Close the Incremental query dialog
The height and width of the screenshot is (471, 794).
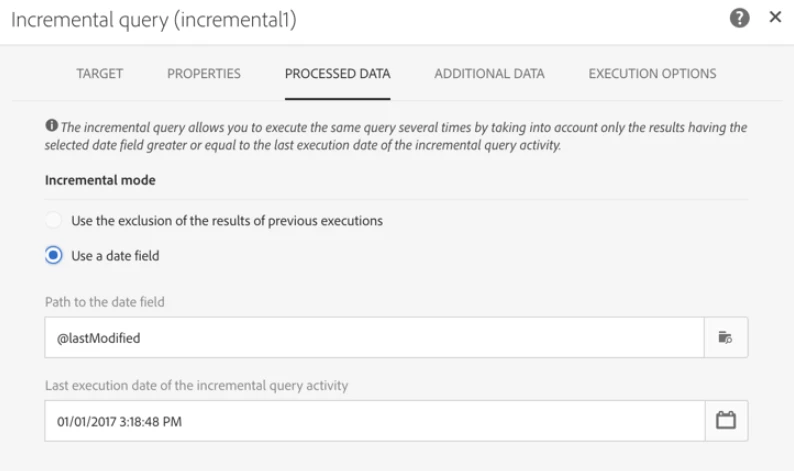pyautogui.click(x=775, y=20)
